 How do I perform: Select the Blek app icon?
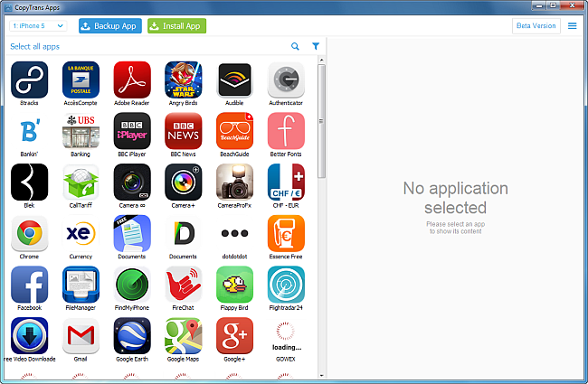coord(29,183)
